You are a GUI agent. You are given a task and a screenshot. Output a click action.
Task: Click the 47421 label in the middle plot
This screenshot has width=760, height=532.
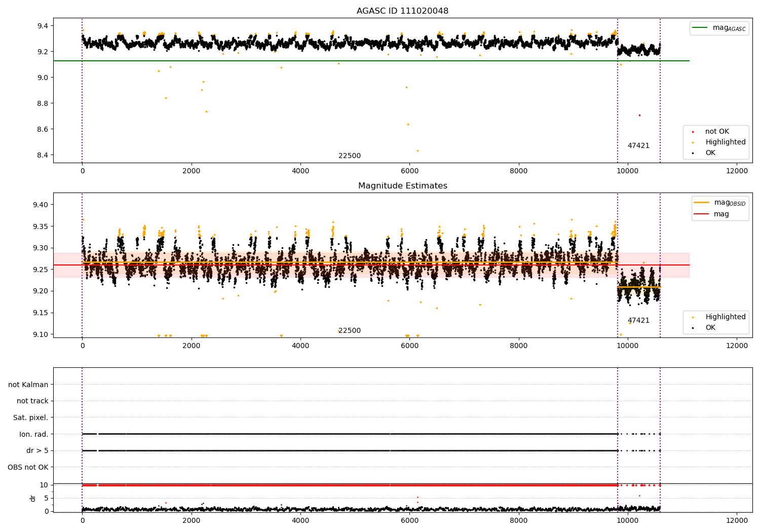(638, 321)
